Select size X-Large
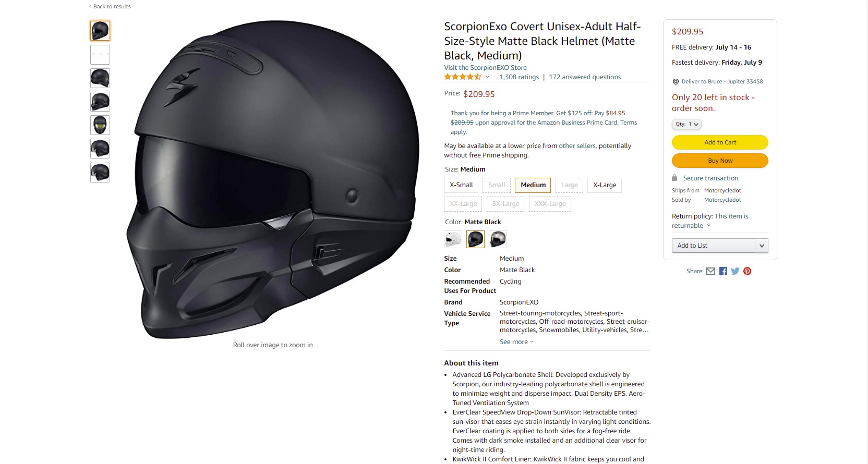The height and width of the screenshot is (464, 868). [x=605, y=185]
